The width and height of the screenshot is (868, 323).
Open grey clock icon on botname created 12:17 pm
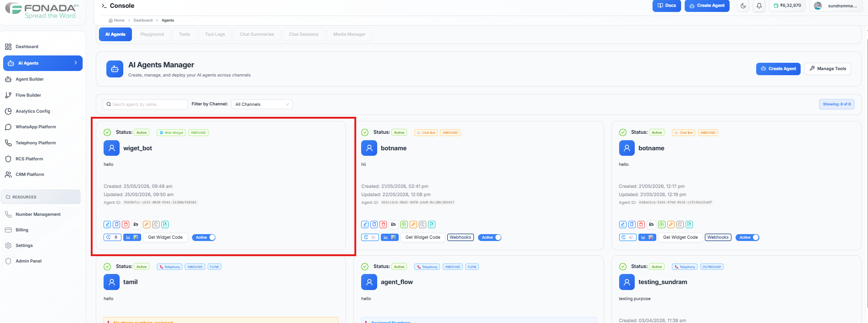click(x=680, y=224)
